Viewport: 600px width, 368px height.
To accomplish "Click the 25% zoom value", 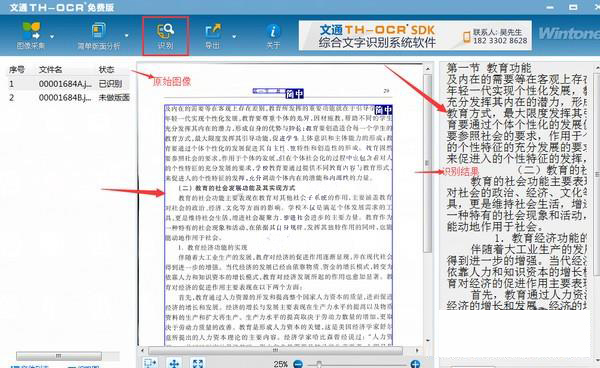I will (x=281, y=364).
